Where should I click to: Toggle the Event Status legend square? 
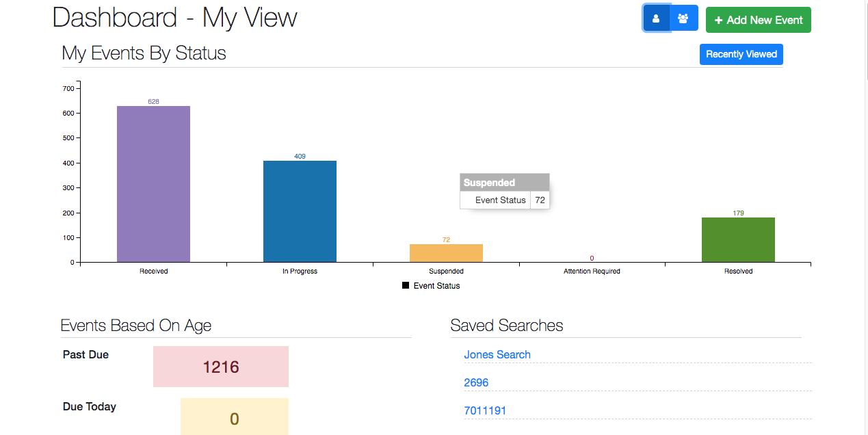406,286
